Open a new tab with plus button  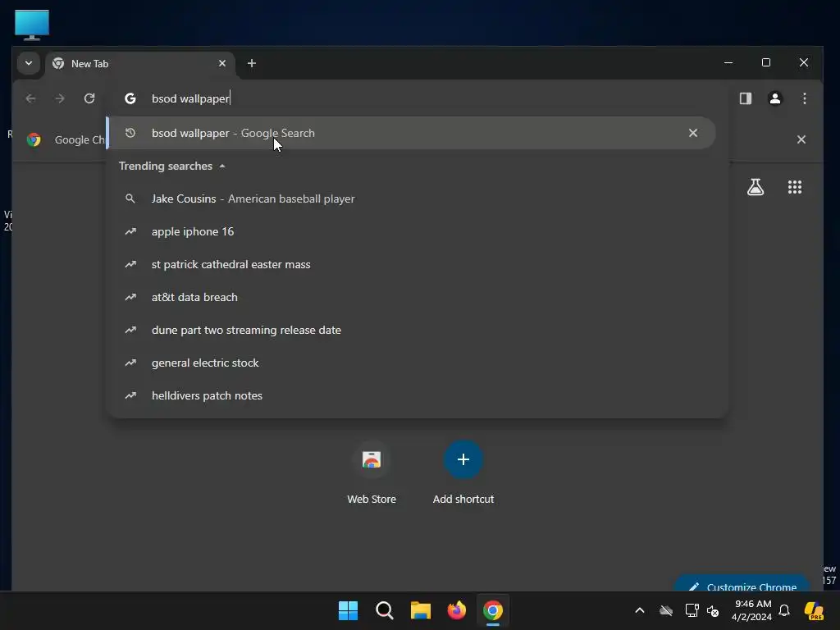251,63
